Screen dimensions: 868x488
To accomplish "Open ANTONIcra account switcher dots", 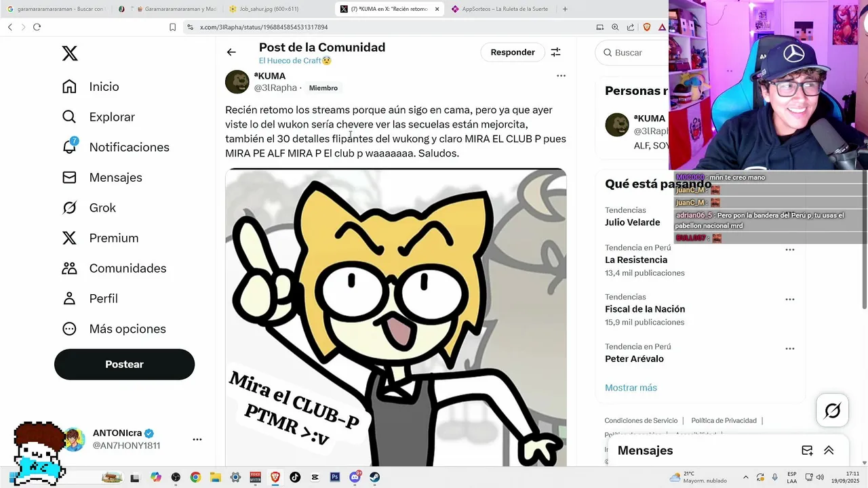I will [197, 439].
